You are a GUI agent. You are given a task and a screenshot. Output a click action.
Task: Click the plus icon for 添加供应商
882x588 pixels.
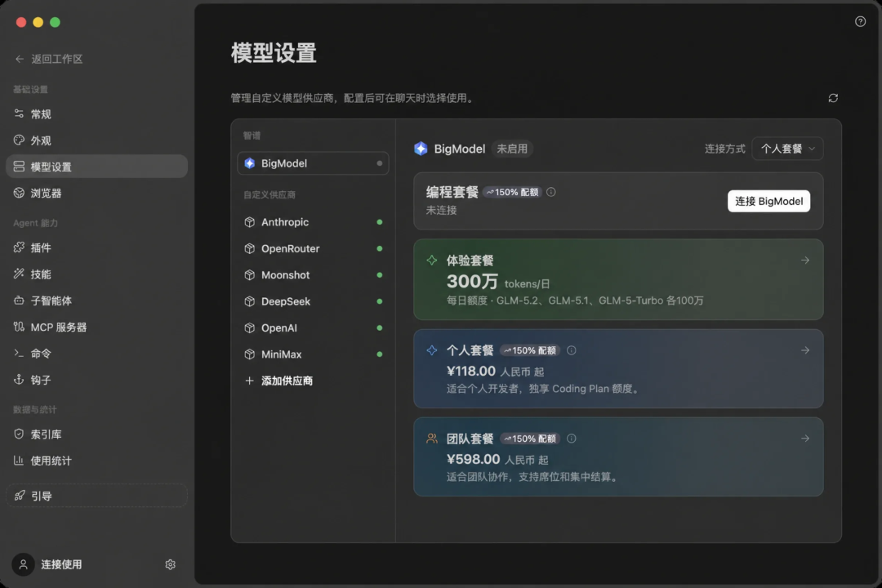tap(250, 381)
